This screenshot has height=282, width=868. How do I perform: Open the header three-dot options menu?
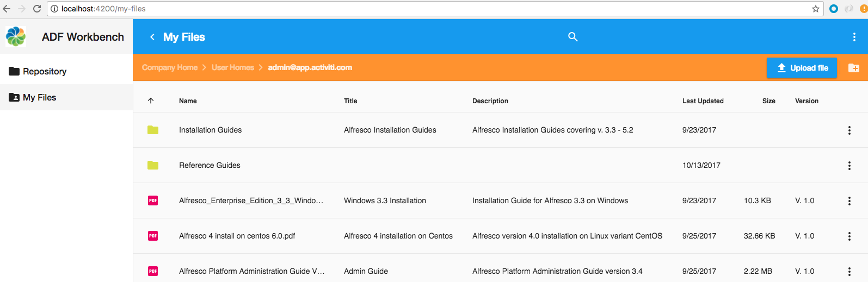coord(853,37)
